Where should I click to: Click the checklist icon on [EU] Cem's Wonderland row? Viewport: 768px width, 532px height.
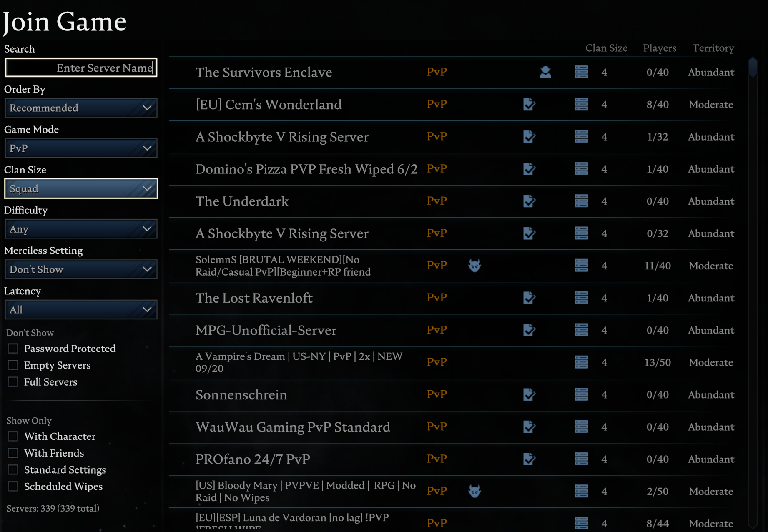point(529,104)
